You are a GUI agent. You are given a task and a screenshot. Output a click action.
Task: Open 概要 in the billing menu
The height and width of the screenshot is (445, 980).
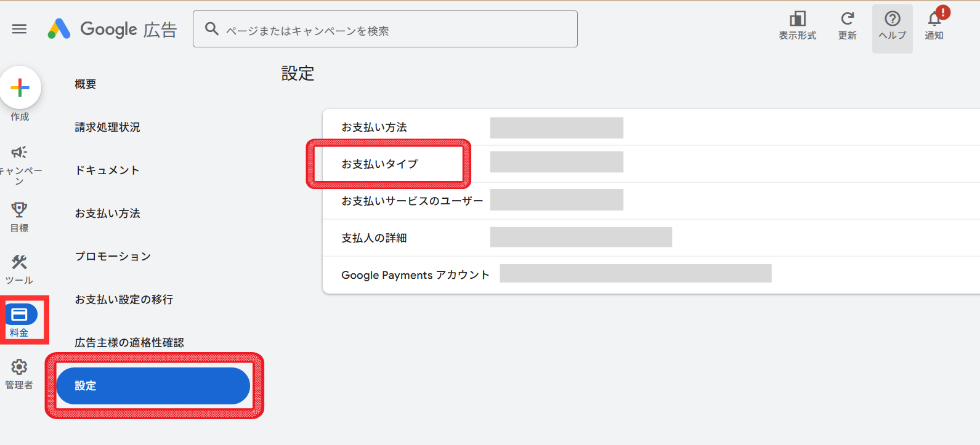86,84
